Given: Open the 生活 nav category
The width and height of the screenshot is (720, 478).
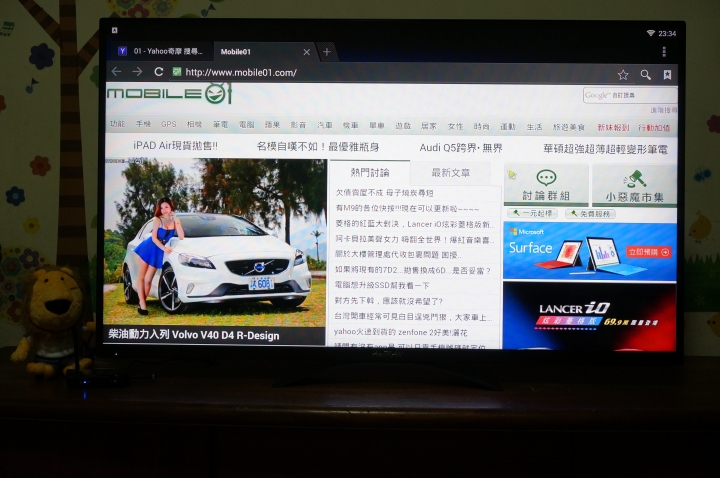Looking at the screenshot, I should click(534, 127).
